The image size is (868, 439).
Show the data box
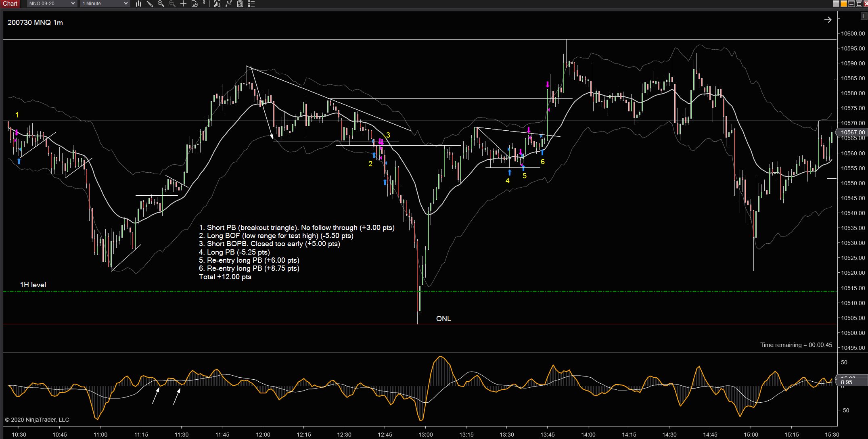[x=195, y=4]
